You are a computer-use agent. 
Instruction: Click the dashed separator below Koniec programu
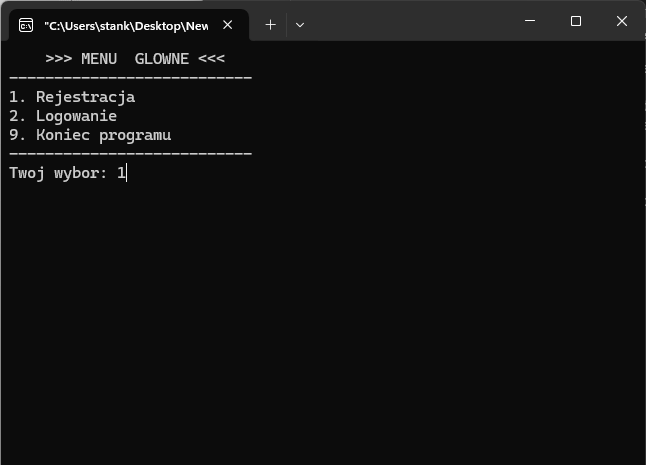pos(130,154)
